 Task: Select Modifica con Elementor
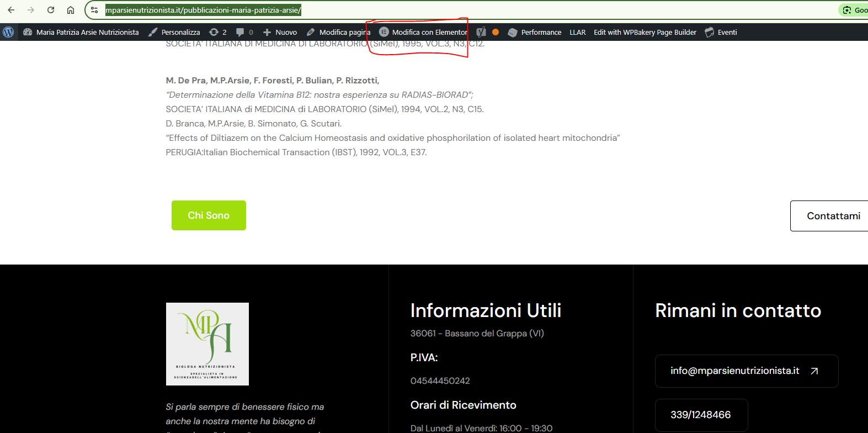pyautogui.click(x=423, y=32)
